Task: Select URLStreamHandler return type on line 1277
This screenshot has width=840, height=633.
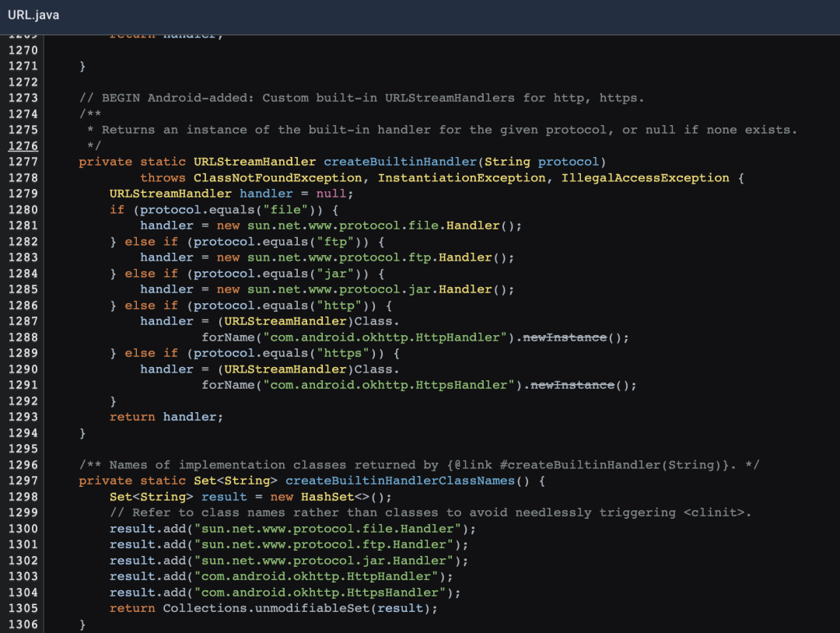Action: [254, 162]
